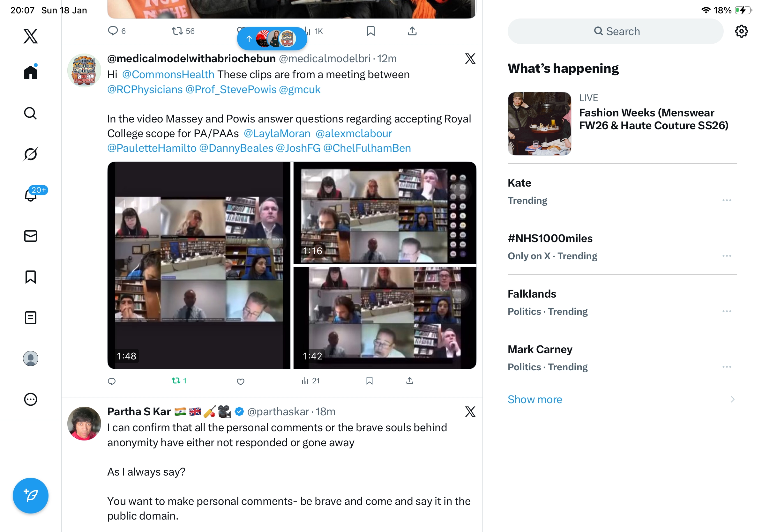Viewport: 762px width, 532px height.
Task: Open Messages envelope icon
Action: [x=31, y=236]
